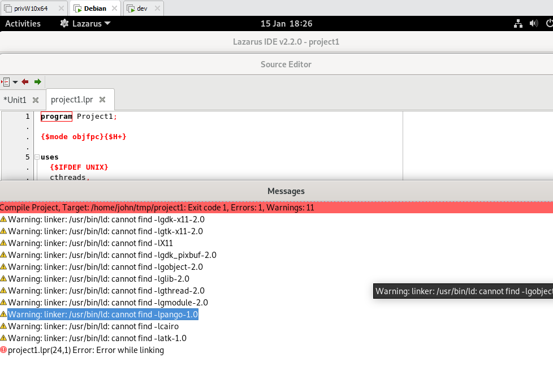The width and height of the screenshot is (553, 392).
Task: Select the warning cannot find -lgdk-x11-2.0
Action: (x=106, y=219)
